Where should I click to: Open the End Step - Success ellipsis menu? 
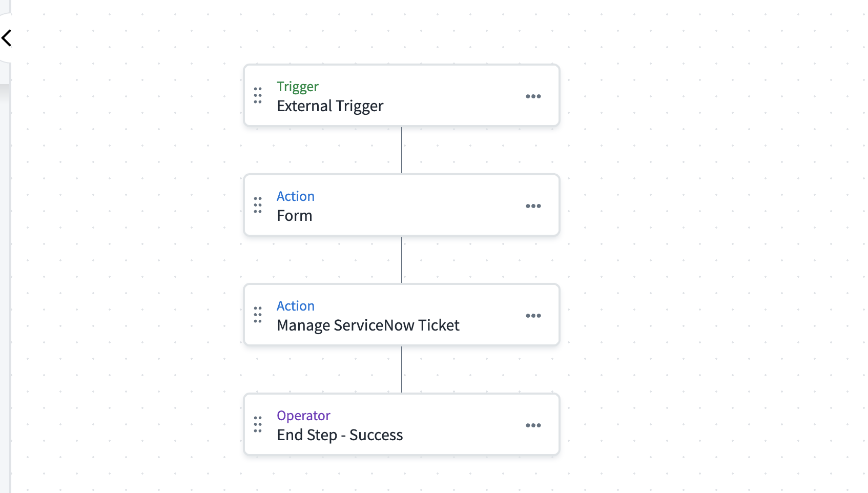(533, 425)
